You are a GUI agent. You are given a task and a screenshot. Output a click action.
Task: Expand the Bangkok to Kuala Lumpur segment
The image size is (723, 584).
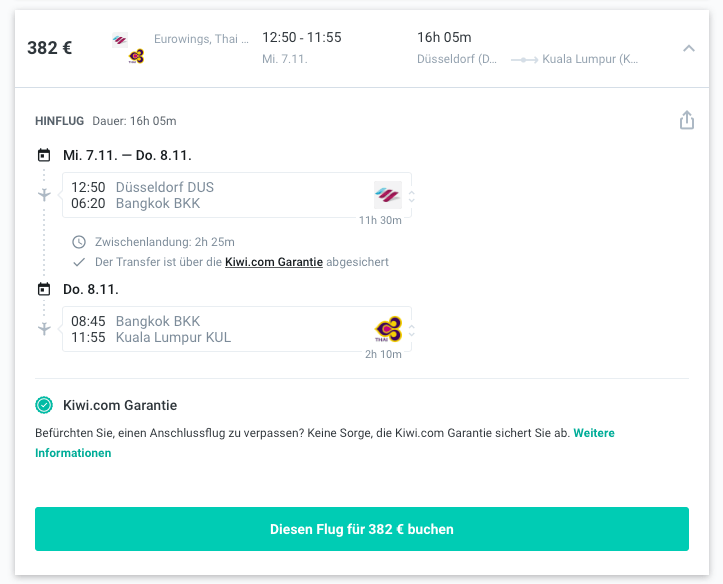[412, 330]
